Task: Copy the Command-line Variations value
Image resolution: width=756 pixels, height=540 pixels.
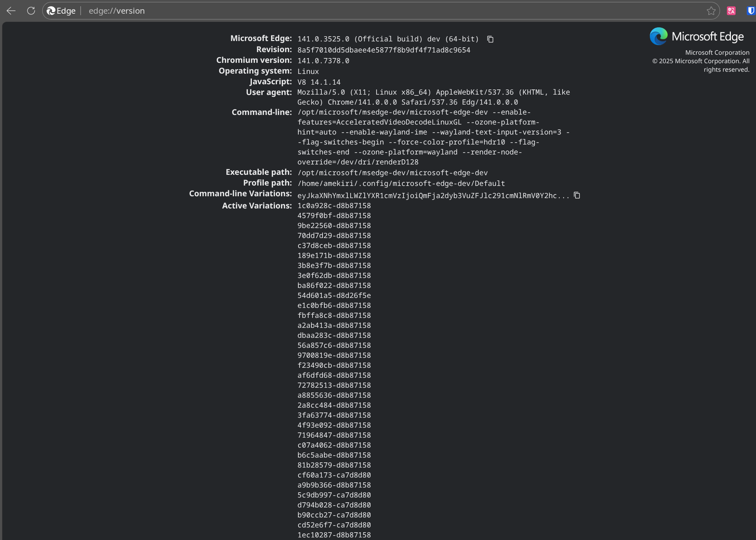Action: pyautogui.click(x=577, y=195)
